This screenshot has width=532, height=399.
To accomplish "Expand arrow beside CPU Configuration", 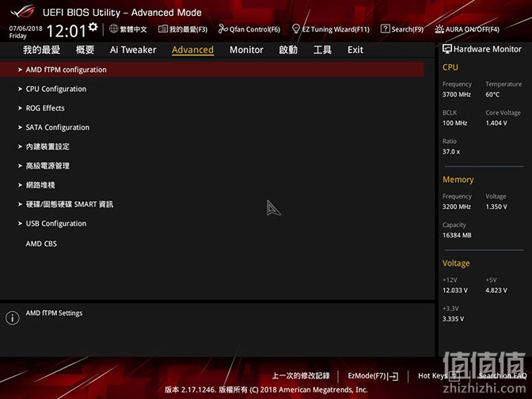I will click(x=20, y=89).
